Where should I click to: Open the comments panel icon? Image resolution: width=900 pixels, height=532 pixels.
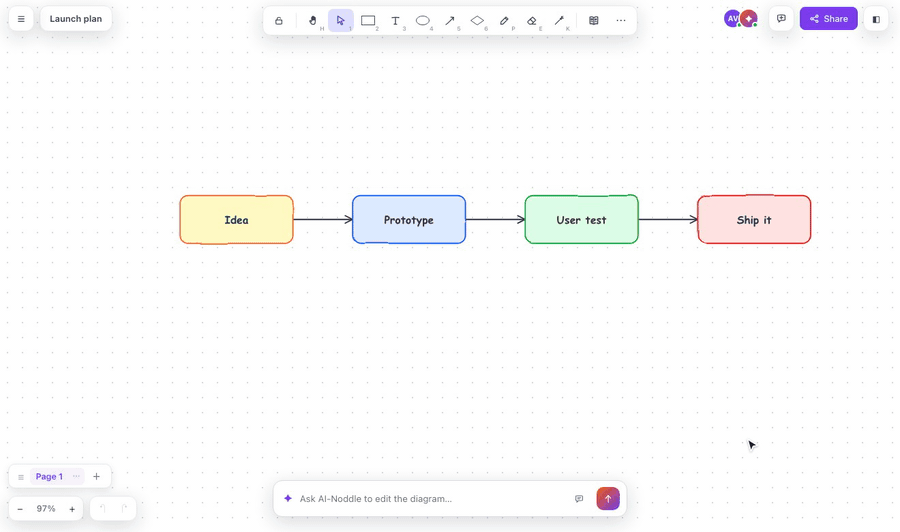[781, 19]
